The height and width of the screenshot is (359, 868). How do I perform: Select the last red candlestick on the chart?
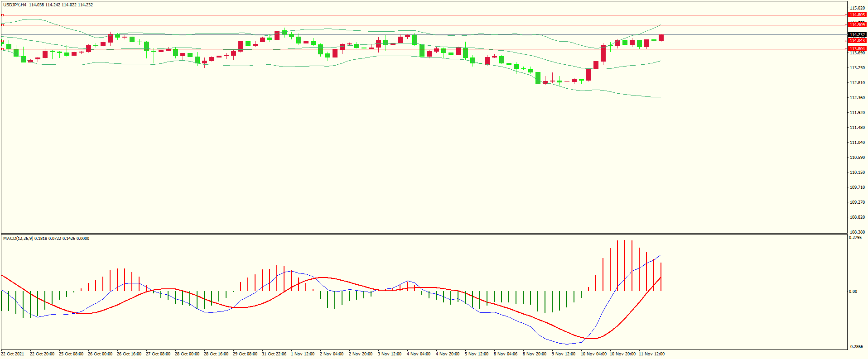(661, 38)
